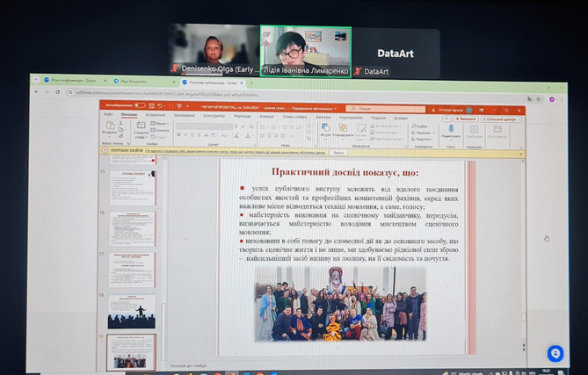This screenshot has width=588, height=375.
Task: Select slide 17 thumbnail
Action: [x=132, y=270]
